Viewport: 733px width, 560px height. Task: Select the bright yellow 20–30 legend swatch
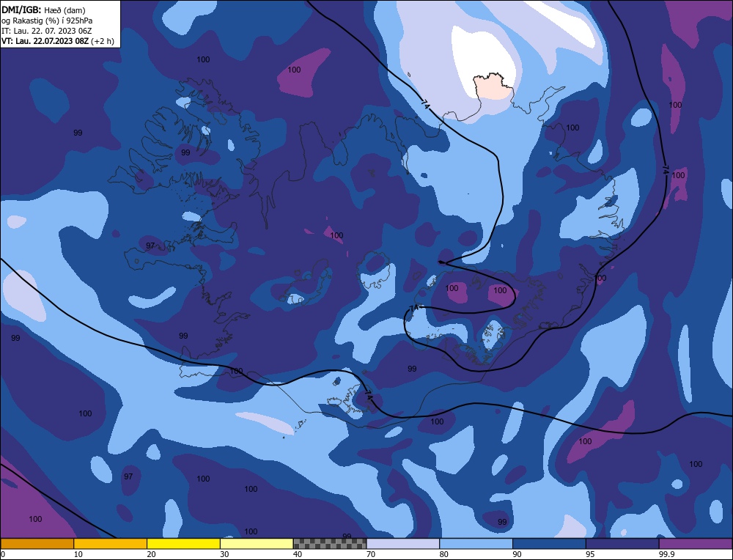184,544
